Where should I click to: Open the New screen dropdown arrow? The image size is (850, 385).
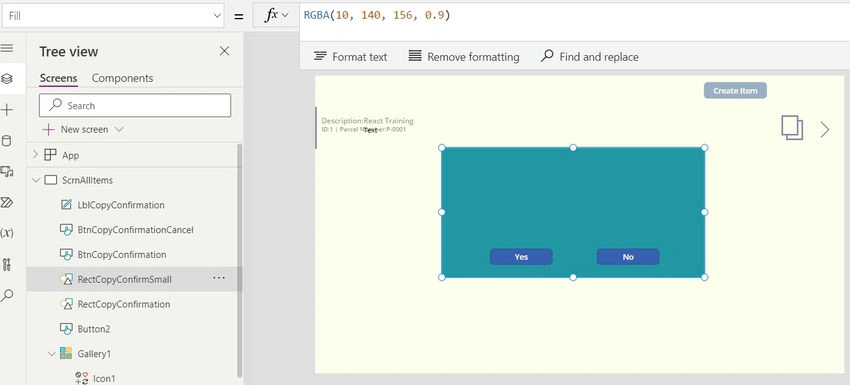point(120,130)
